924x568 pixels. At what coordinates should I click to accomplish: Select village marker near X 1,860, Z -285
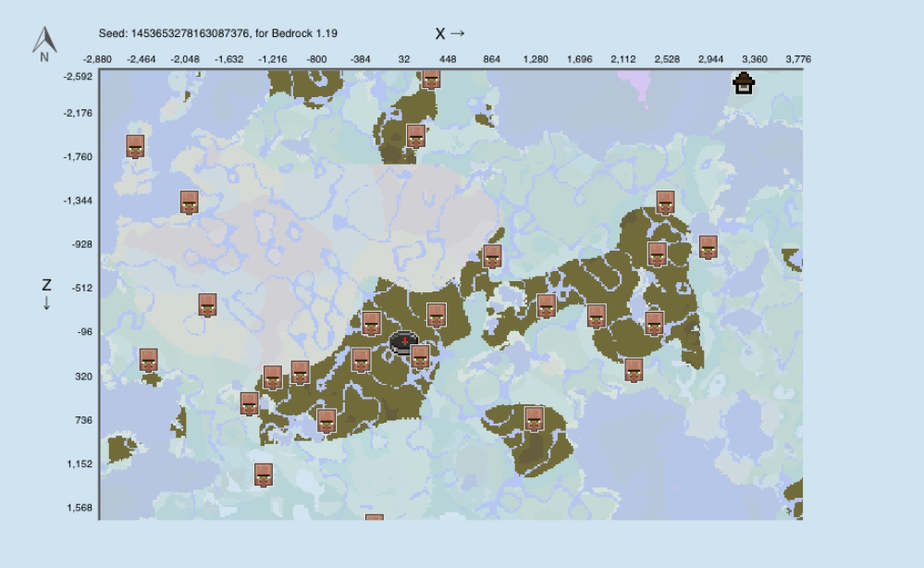(x=597, y=315)
